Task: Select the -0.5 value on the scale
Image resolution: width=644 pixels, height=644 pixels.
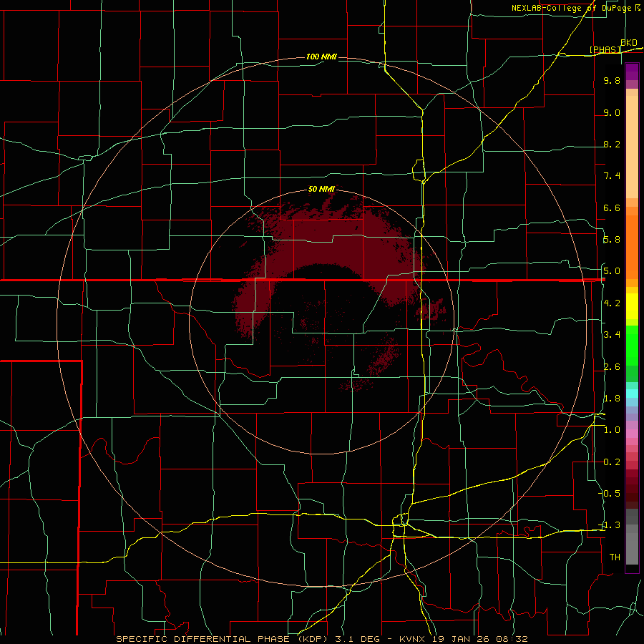Action: [610, 494]
